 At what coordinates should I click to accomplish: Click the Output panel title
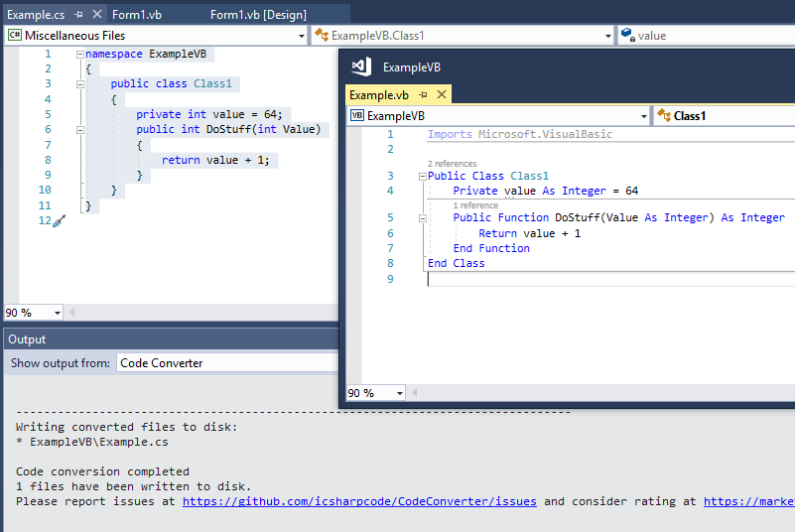pyautogui.click(x=27, y=339)
